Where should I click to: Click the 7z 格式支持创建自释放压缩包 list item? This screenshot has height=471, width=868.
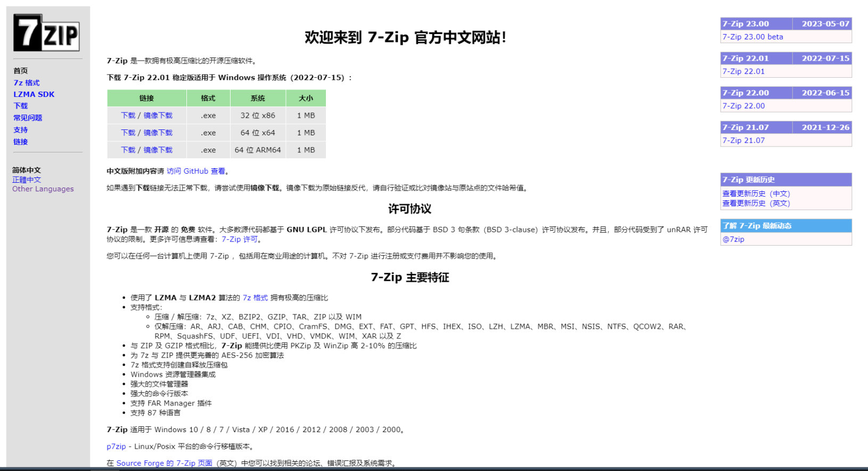[179, 365]
